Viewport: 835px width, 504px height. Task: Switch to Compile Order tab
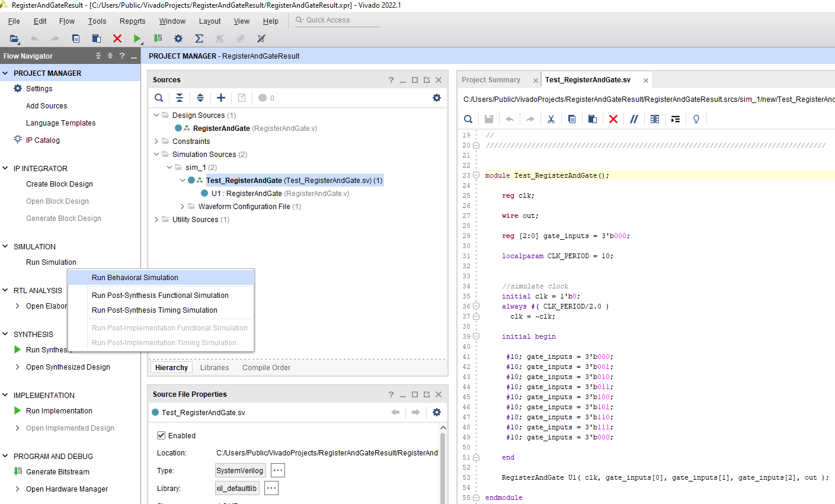tap(266, 367)
